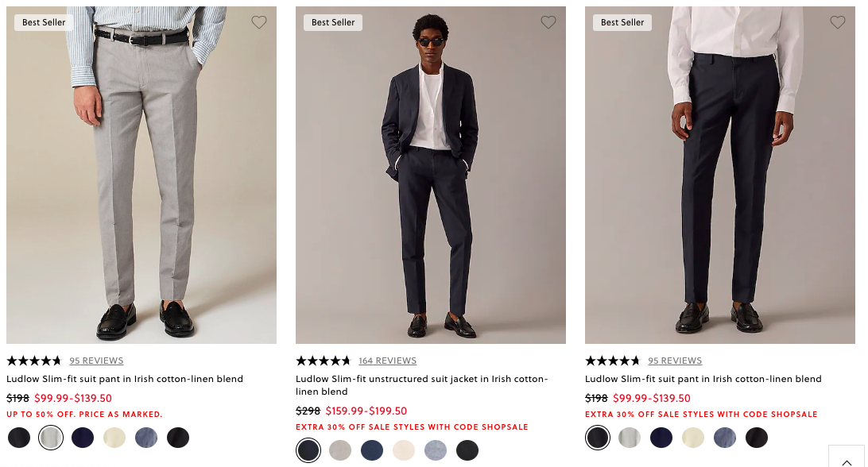Viewport: 868px width, 467px height.
Task: Favorite the gray suit pant with heart icon
Action: [x=259, y=23]
